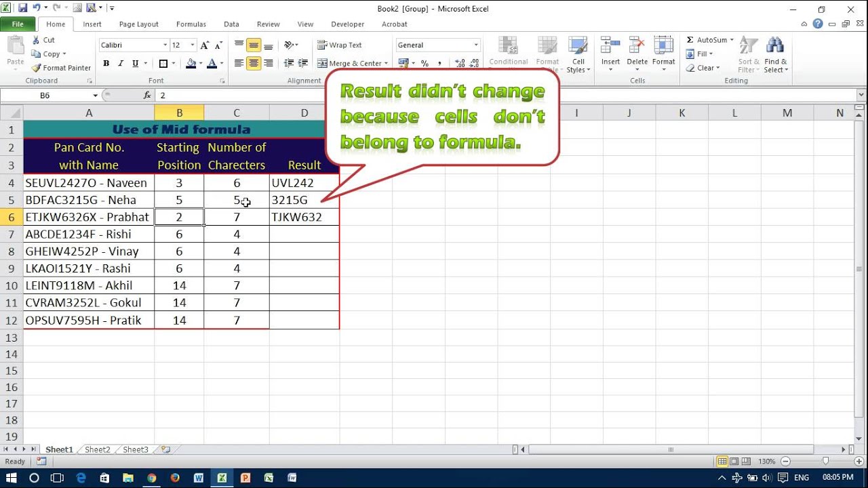868x488 pixels.
Task: Change text orientation
Action: coord(290,45)
